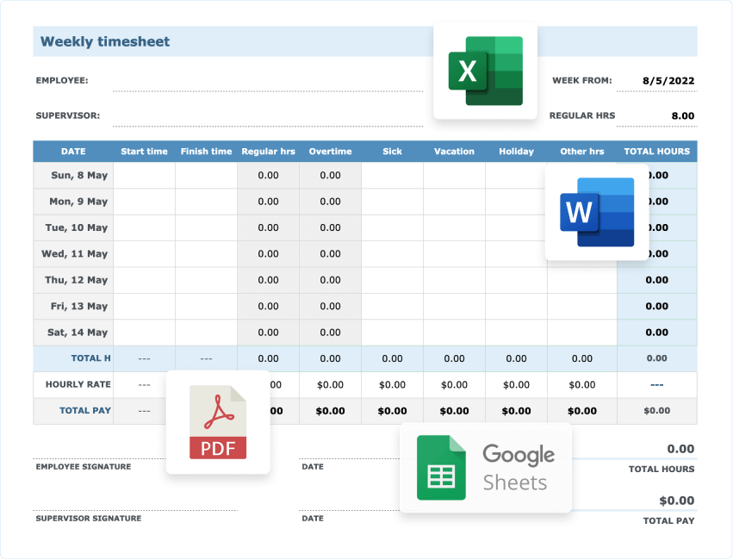Click the Holiday column header
The height and width of the screenshot is (560, 733).
point(516,151)
